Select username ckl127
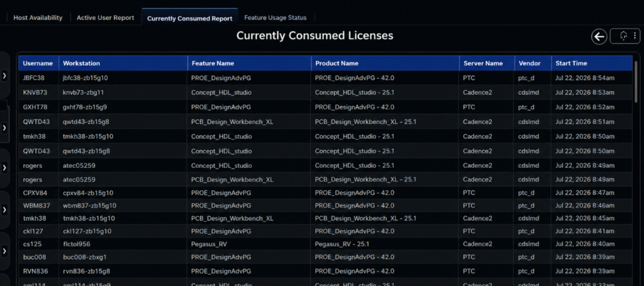This screenshot has width=644, height=286. point(33,231)
